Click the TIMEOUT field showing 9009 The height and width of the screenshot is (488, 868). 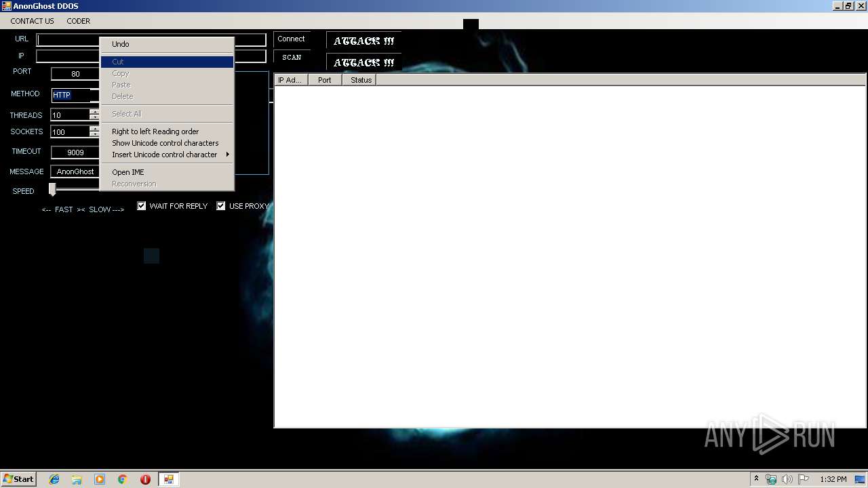pyautogui.click(x=75, y=152)
